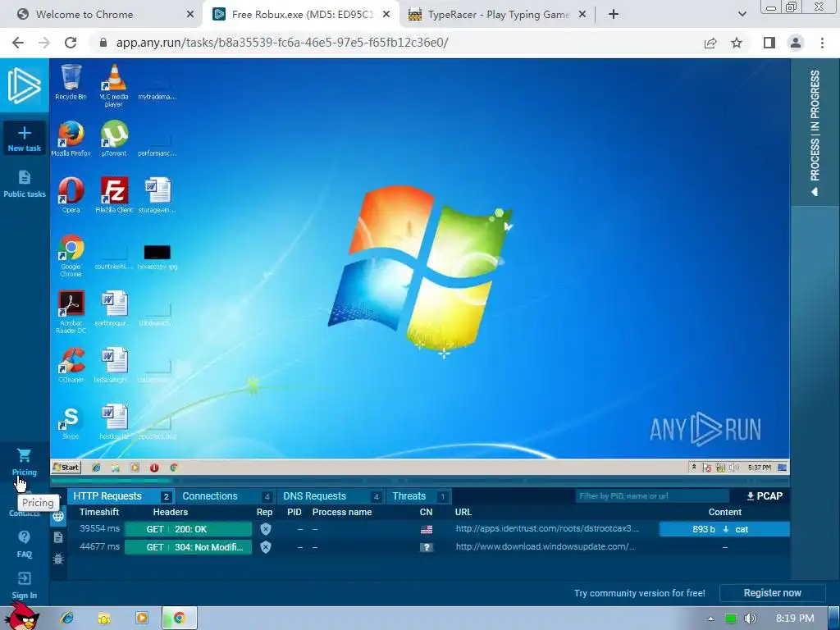Open Internet Explorer in host taskbar
The height and width of the screenshot is (630, 840).
pyautogui.click(x=67, y=619)
